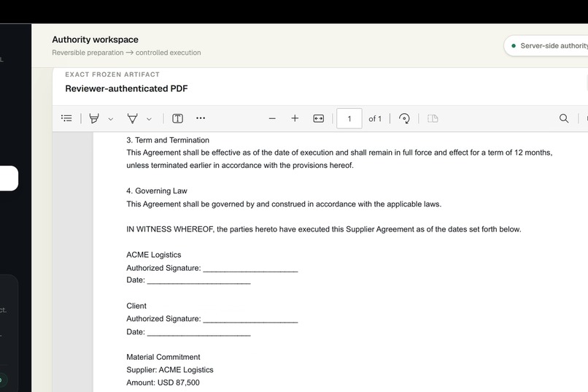
Task: Fit page to width
Action: (318, 118)
